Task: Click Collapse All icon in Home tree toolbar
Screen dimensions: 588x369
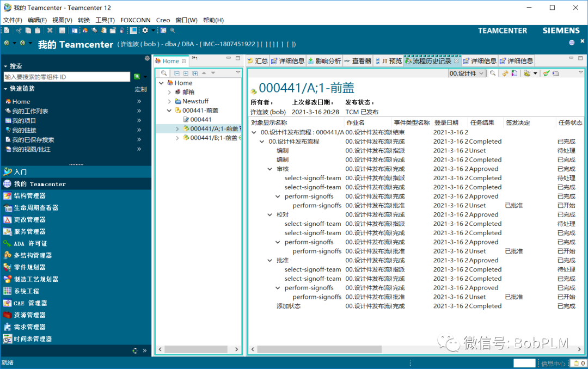Action: tap(176, 73)
